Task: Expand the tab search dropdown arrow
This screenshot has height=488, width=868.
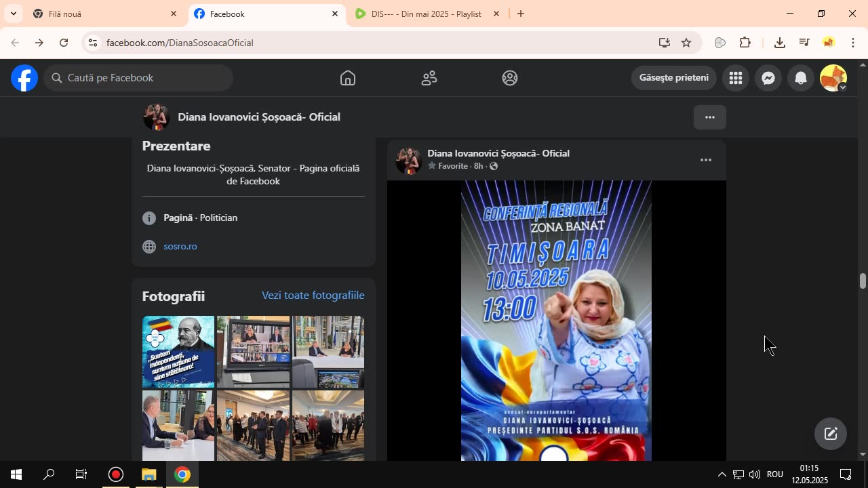Action: tap(13, 14)
